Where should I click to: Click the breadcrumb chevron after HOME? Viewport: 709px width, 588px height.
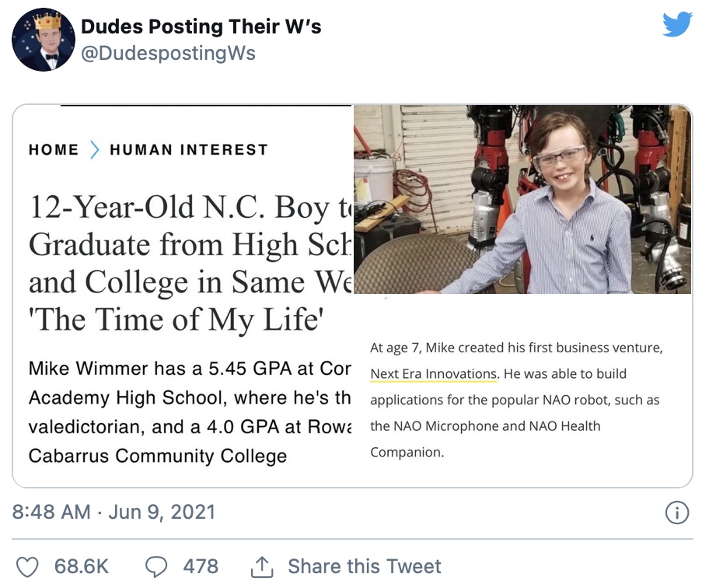94,149
